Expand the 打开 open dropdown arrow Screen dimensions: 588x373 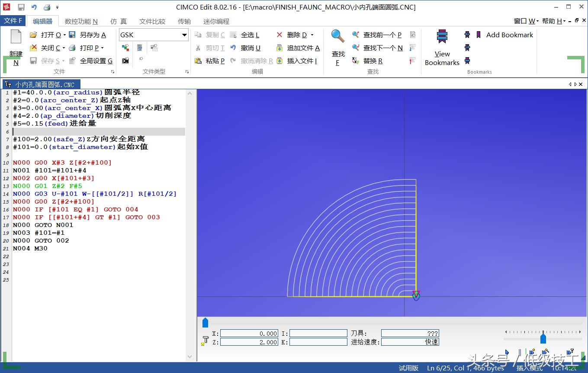(x=64, y=35)
